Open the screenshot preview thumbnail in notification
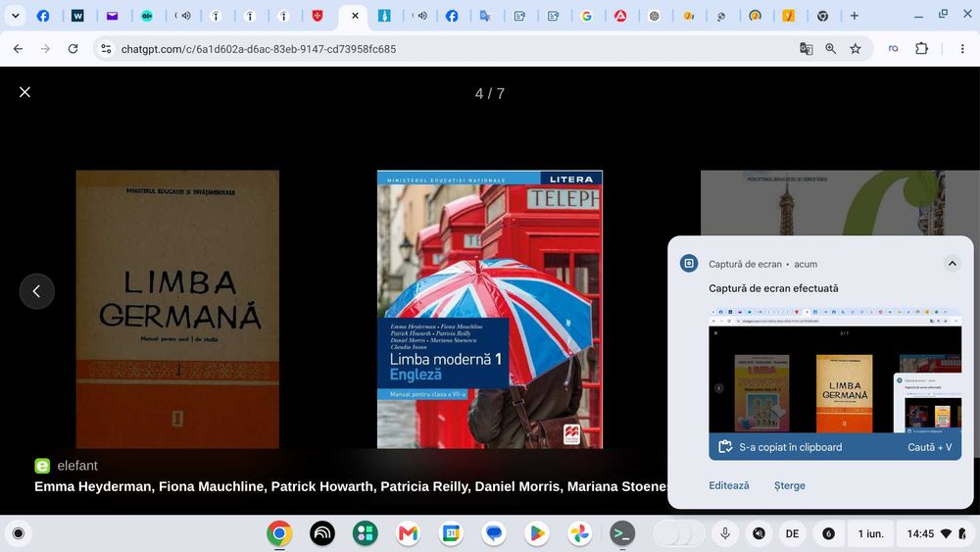Viewport: 980px width, 552px height. coord(835,370)
